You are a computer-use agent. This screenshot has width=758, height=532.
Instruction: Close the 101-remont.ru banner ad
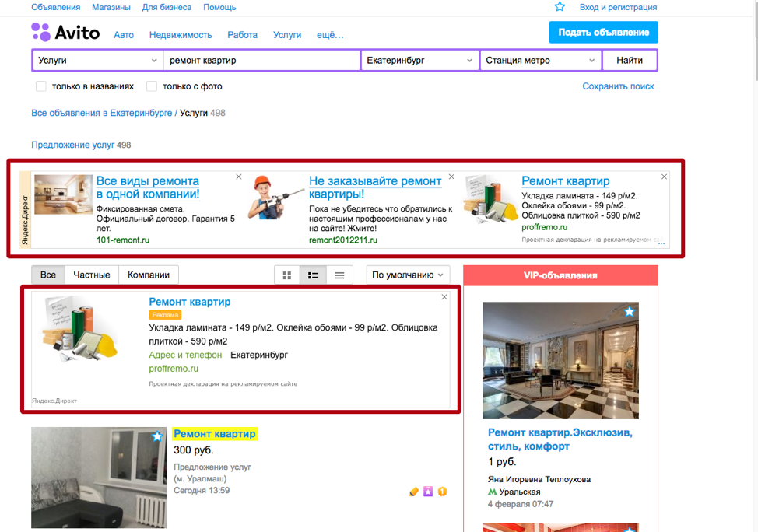tap(239, 177)
